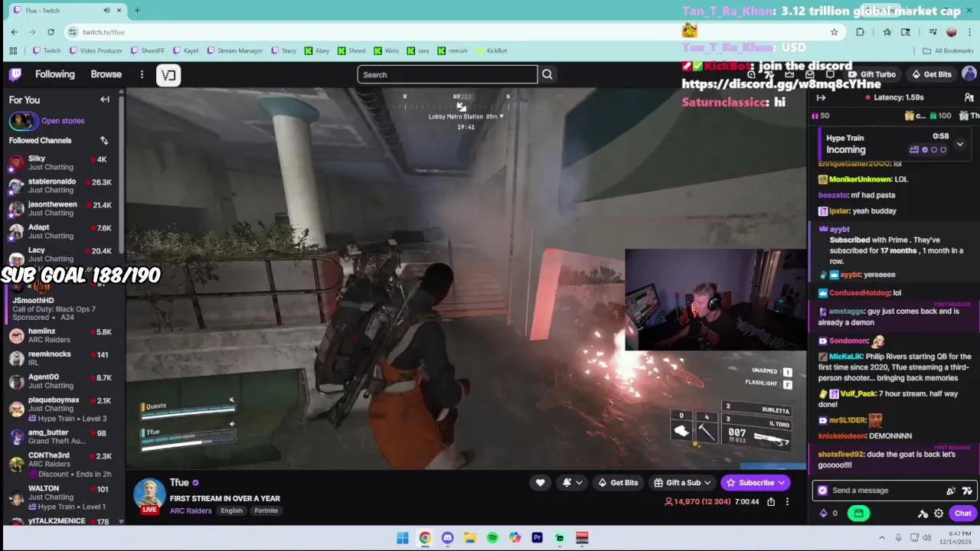Screen dimensions: 980x551
Task: Open Windows Start menu
Action: (x=403, y=538)
